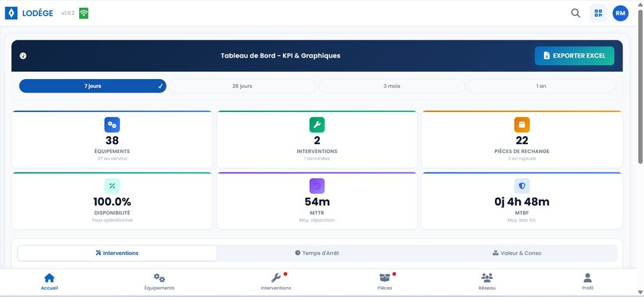The width and height of the screenshot is (644, 297).
Task: Click the green Wi-Fi connection status icon
Action: 84,13
